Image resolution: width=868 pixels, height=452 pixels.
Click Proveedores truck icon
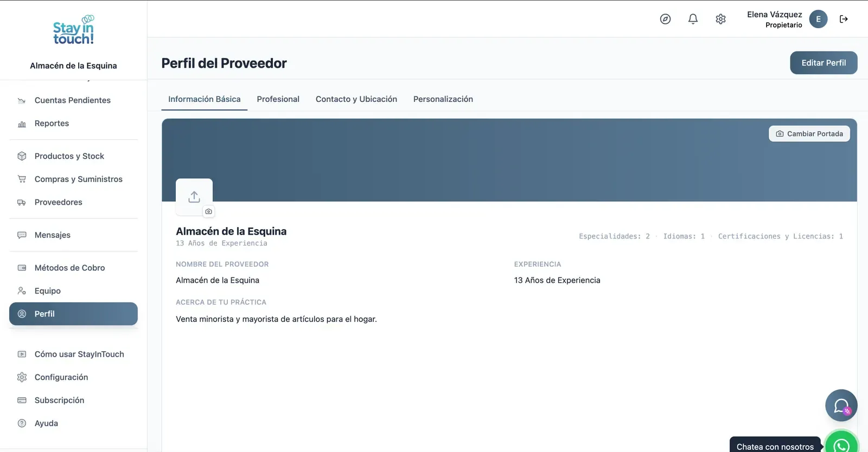[x=22, y=202]
